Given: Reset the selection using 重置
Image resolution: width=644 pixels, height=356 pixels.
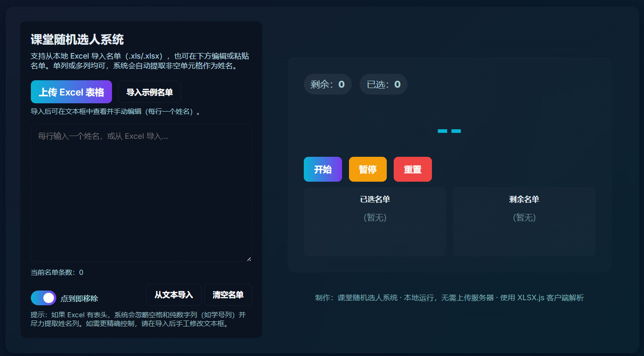Looking at the screenshot, I should tap(413, 169).
